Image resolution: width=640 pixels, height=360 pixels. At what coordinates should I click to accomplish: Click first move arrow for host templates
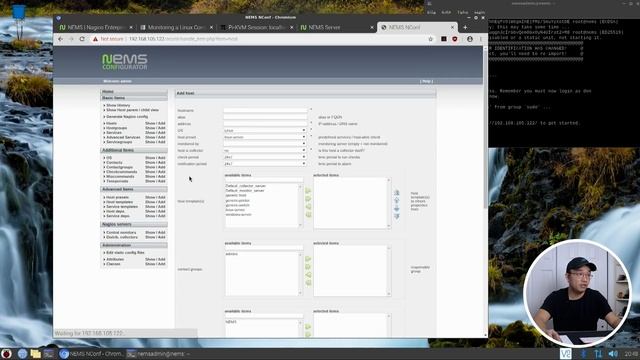(308, 191)
